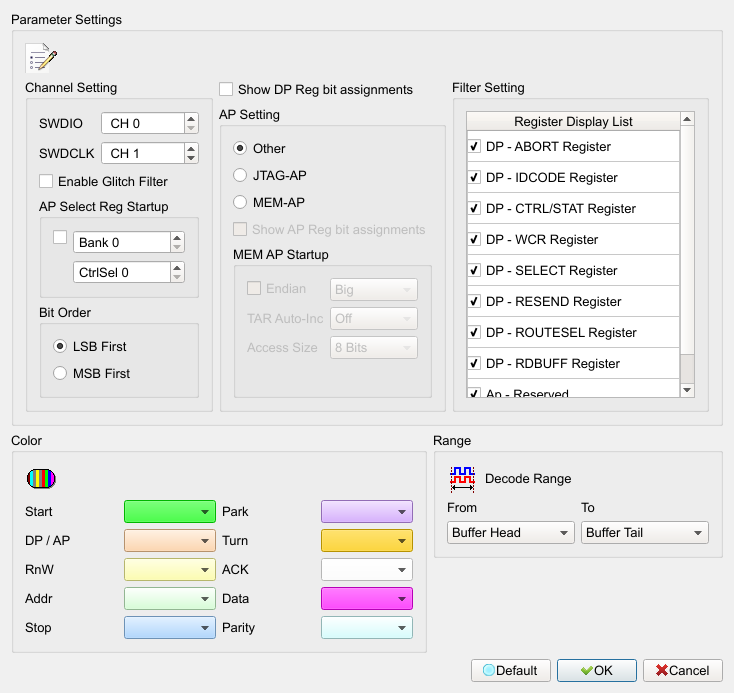Uncheck DP - ABORT Register
Viewport: 734px width, 693px height.
click(x=474, y=147)
